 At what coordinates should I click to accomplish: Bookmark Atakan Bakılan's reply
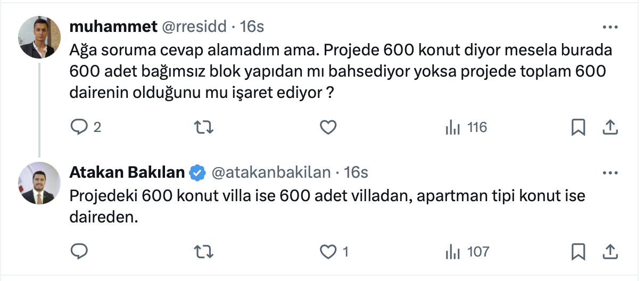click(x=578, y=251)
